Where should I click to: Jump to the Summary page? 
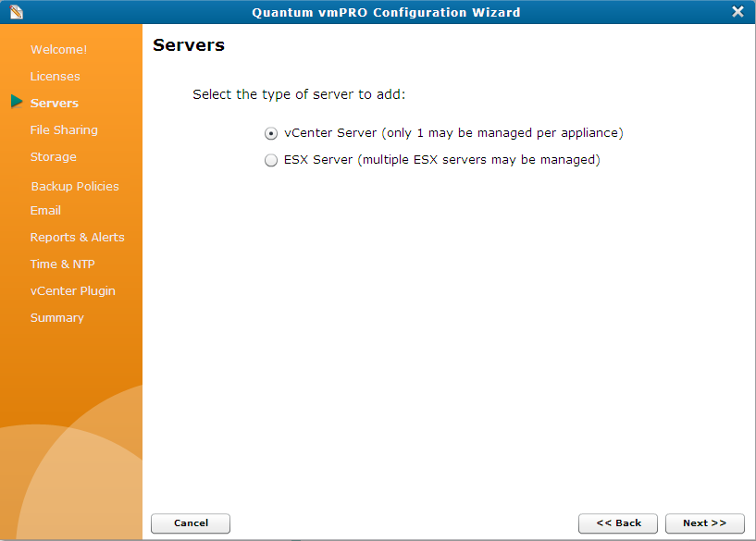[57, 317]
